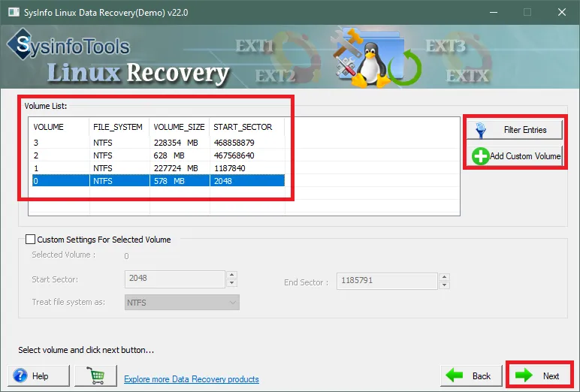This screenshot has height=392, width=580.
Task: Click start sector value 467568640
Action: [234, 155]
